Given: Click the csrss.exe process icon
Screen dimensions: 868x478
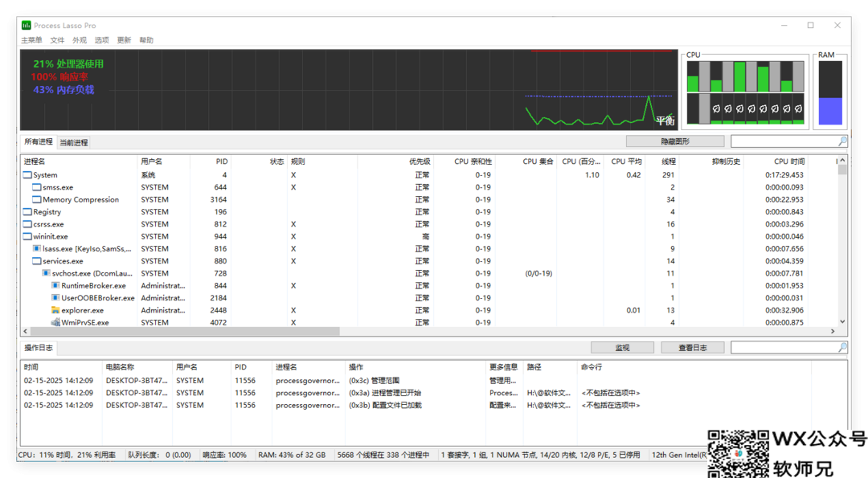Looking at the screenshot, I should click(x=27, y=224).
